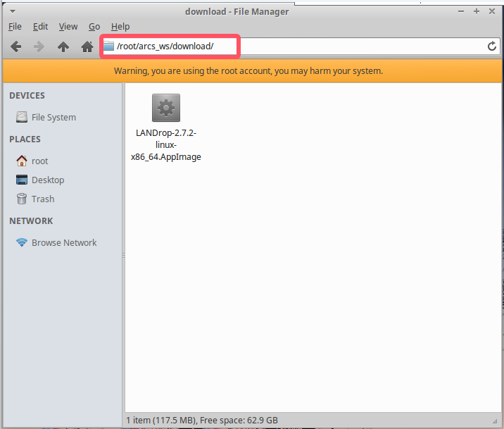The height and width of the screenshot is (429, 504).
Task: Click the resize grip in status bar corner
Action: click(495, 421)
